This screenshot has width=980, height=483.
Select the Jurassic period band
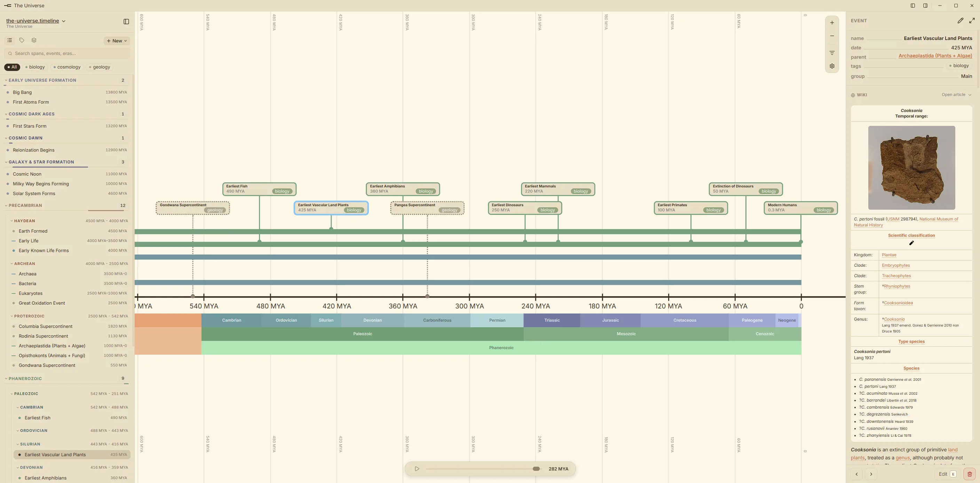[610, 320]
